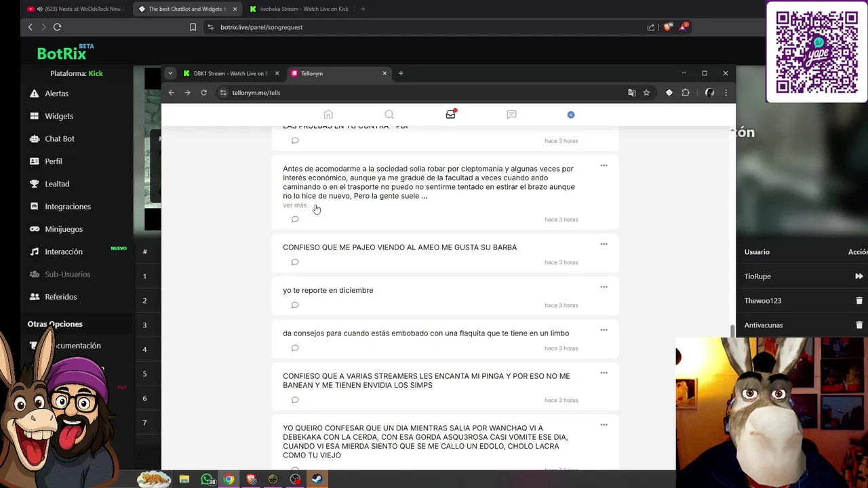This screenshot has width=868, height=488.
Task: Open the Chrome extensions puzzle icon
Action: (x=686, y=93)
